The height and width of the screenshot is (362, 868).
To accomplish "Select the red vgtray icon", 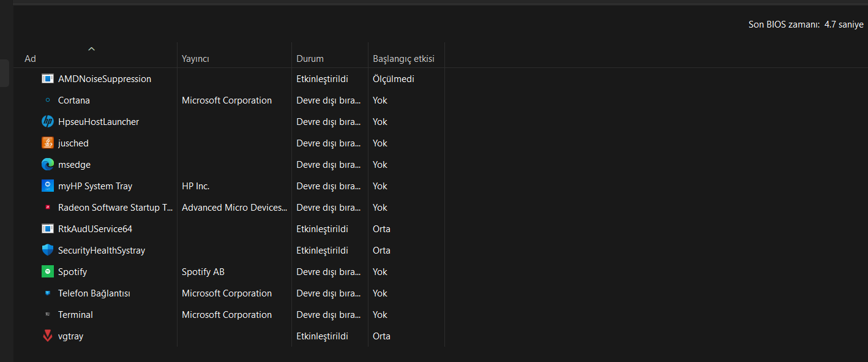I will tap(48, 336).
